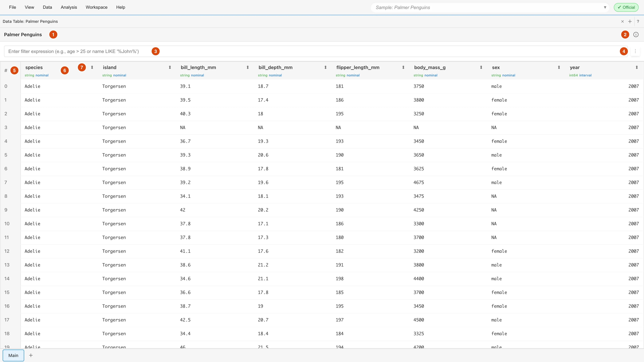Viewport: 644px width, 362px height.
Task: Focus the filter expression input field
Action: 316,51
